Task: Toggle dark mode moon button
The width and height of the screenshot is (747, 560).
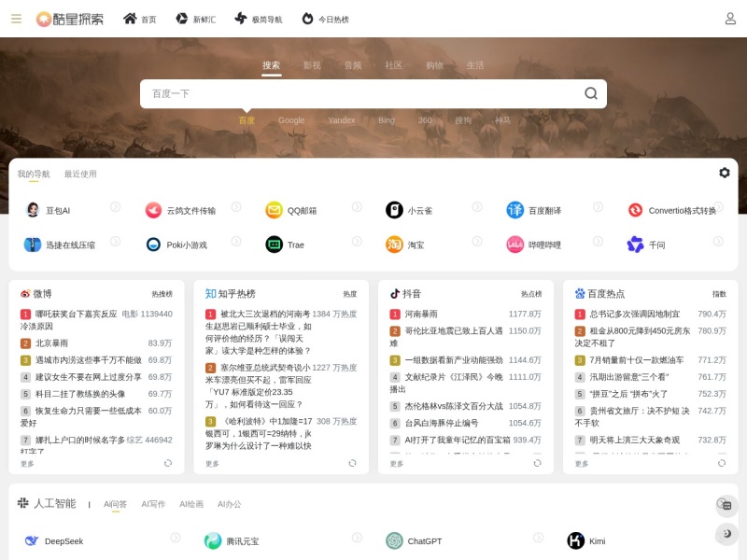Action: [x=726, y=534]
